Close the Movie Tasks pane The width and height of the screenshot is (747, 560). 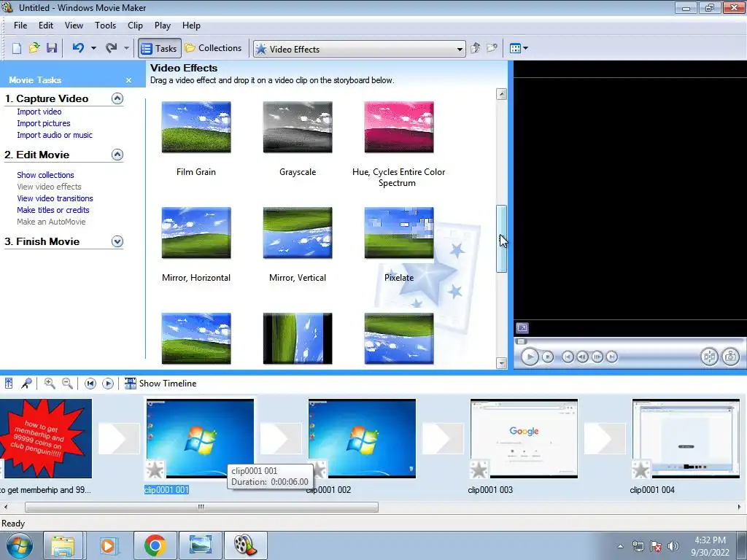click(x=128, y=80)
